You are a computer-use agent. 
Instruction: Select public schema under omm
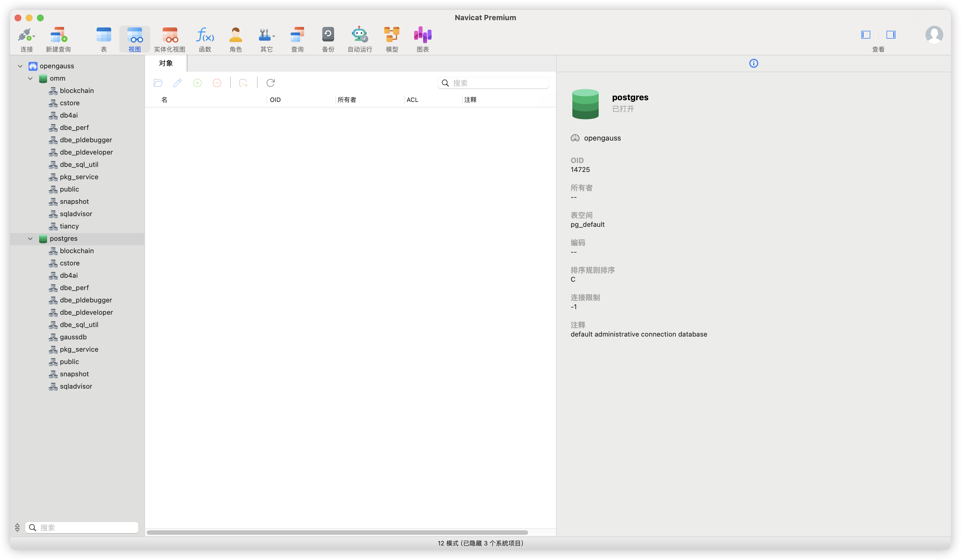pos(69,189)
